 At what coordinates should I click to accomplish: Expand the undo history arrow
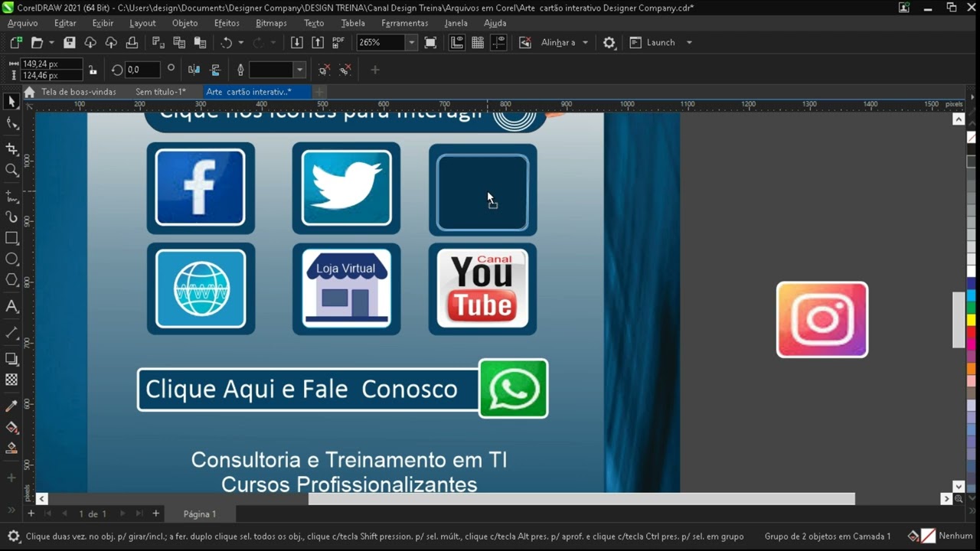click(240, 43)
